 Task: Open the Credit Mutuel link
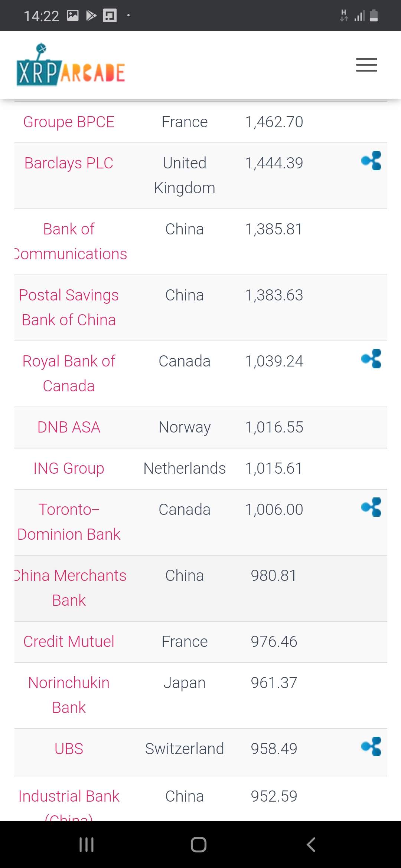click(69, 642)
